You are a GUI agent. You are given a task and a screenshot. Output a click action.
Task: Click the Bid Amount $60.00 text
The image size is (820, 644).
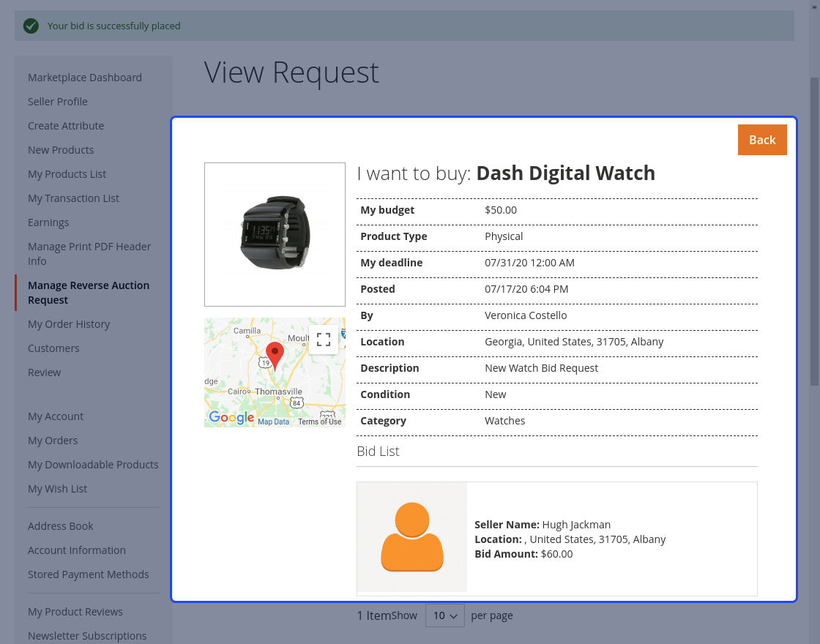(523, 554)
